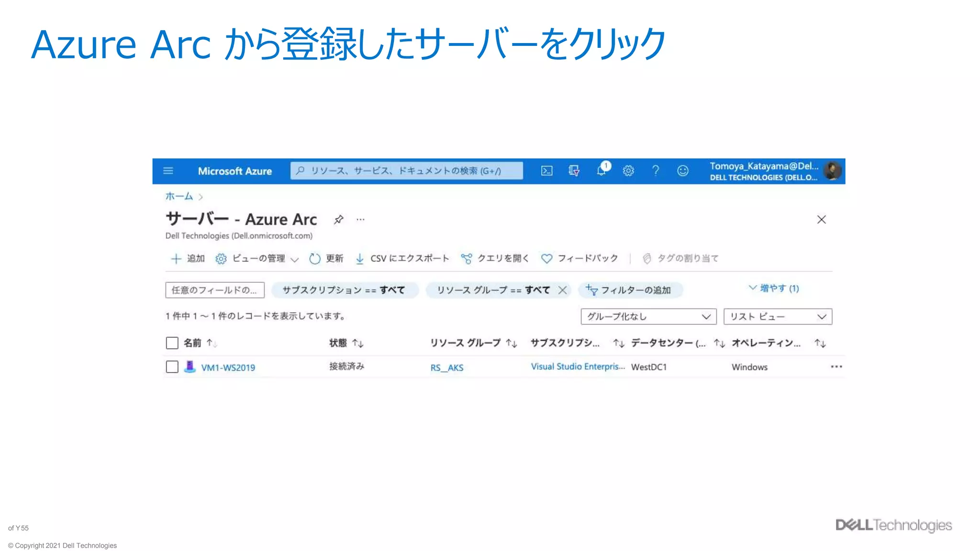Viewport: 980px width, 551px height.
Task: Tick the checkbox for VM1-WS2019
Action: click(172, 367)
